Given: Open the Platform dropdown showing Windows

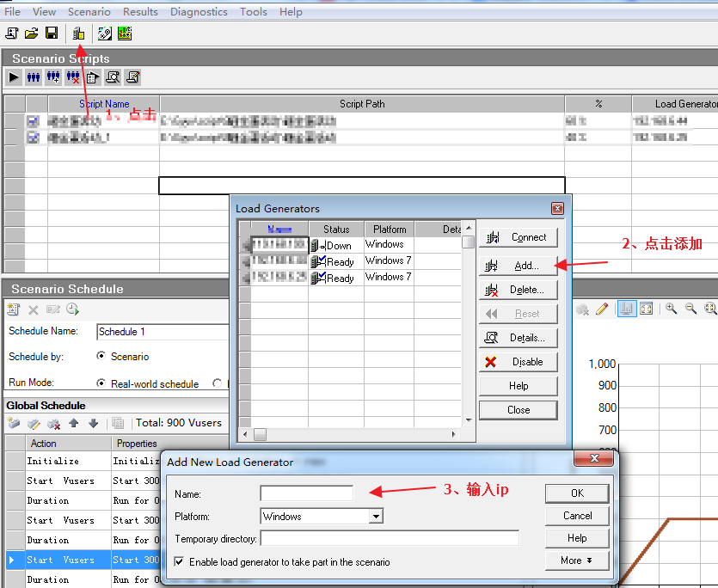Looking at the screenshot, I should 376,517.
